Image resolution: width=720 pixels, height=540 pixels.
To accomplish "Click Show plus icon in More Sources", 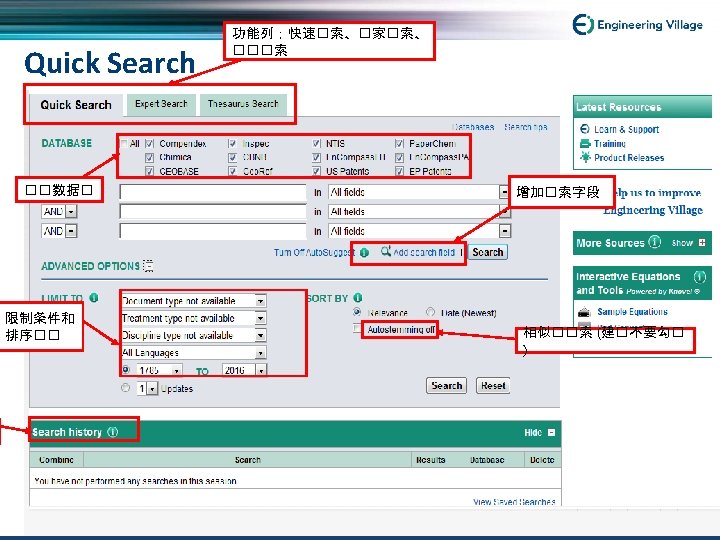I will tap(702, 242).
